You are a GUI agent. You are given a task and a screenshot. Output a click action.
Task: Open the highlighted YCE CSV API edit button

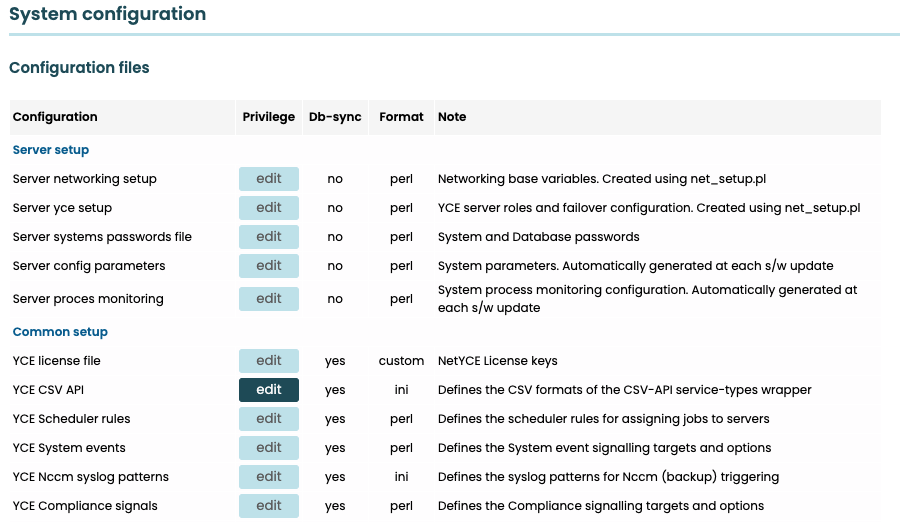pyautogui.click(x=268, y=390)
